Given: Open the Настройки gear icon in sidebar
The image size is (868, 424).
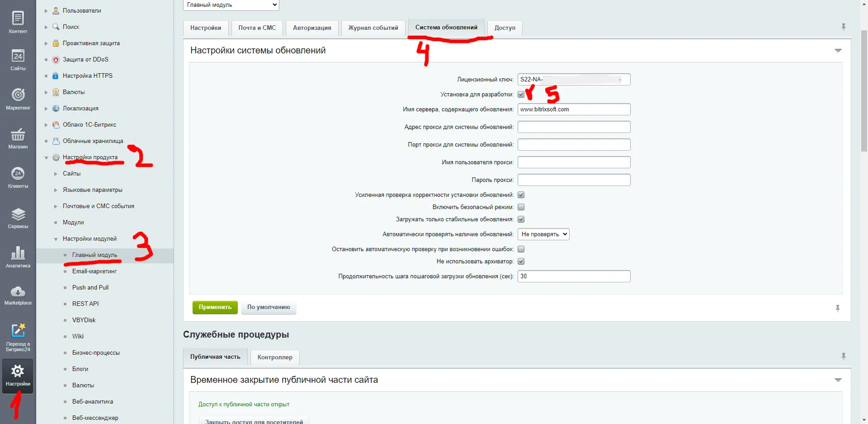Looking at the screenshot, I should click(x=18, y=372).
